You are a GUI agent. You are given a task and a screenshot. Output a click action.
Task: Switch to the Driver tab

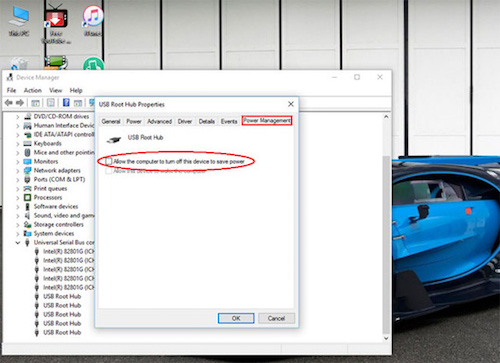[185, 121]
